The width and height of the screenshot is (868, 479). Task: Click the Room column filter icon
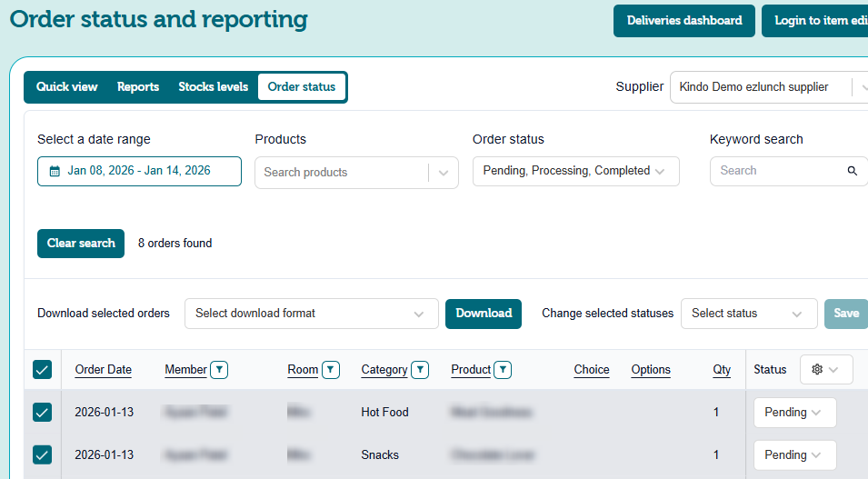pos(331,370)
